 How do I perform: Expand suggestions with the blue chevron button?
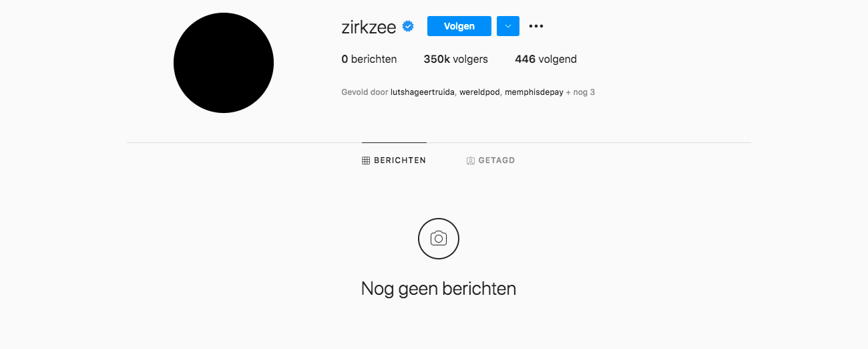508,26
